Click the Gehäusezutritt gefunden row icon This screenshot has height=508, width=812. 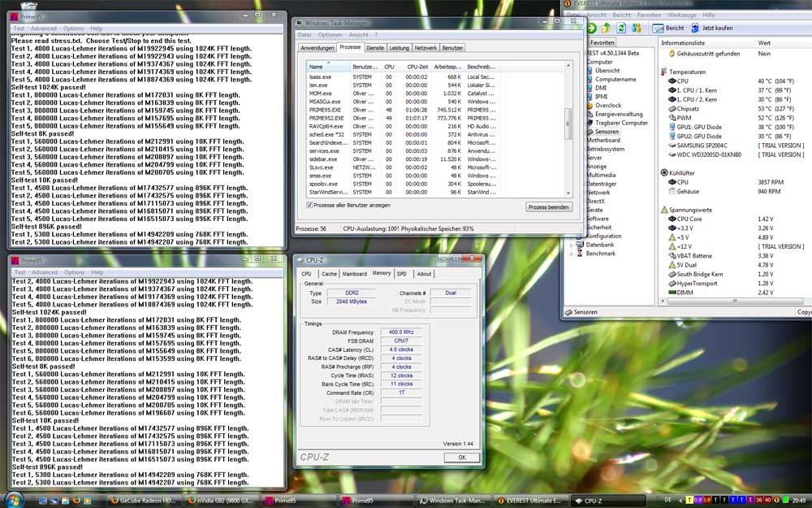[672, 54]
